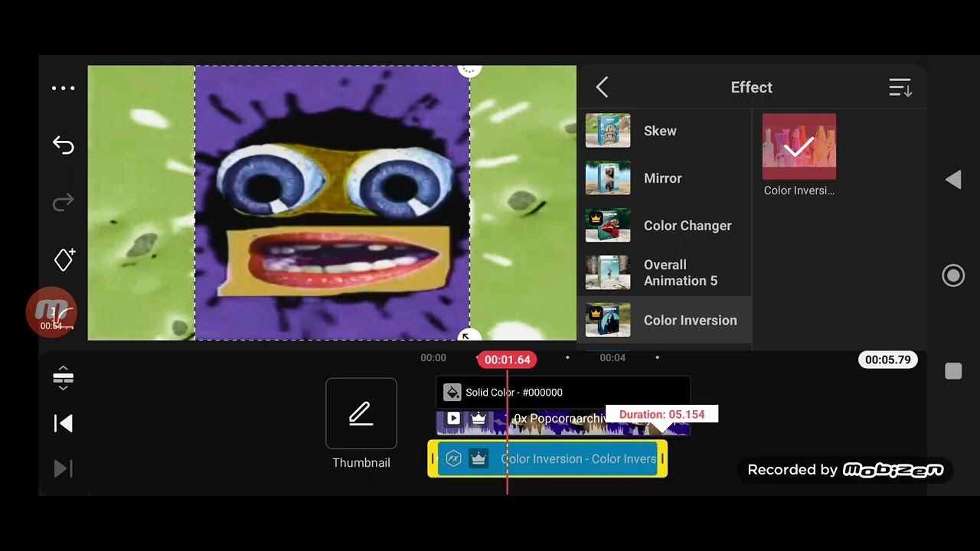Image resolution: width=980 pixels, height=551 pixels.
Task: Tap the Color Inversion category thumbnail
Action: click(x=608, y=321)
